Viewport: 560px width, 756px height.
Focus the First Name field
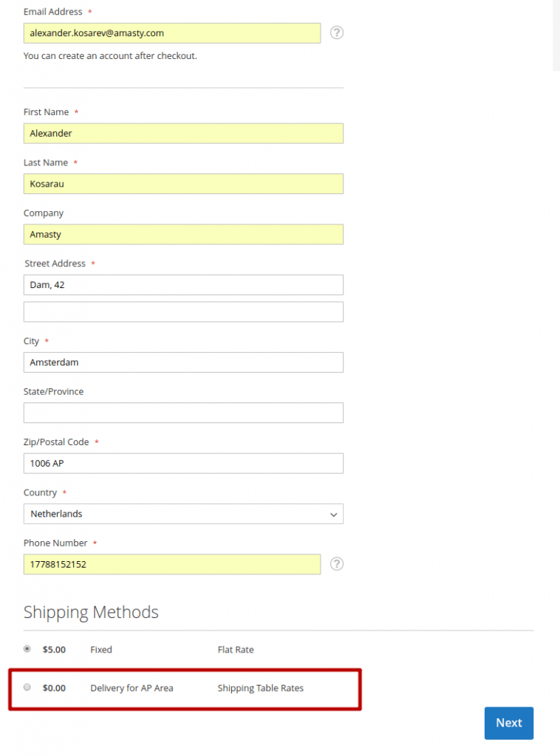(183, 134)
